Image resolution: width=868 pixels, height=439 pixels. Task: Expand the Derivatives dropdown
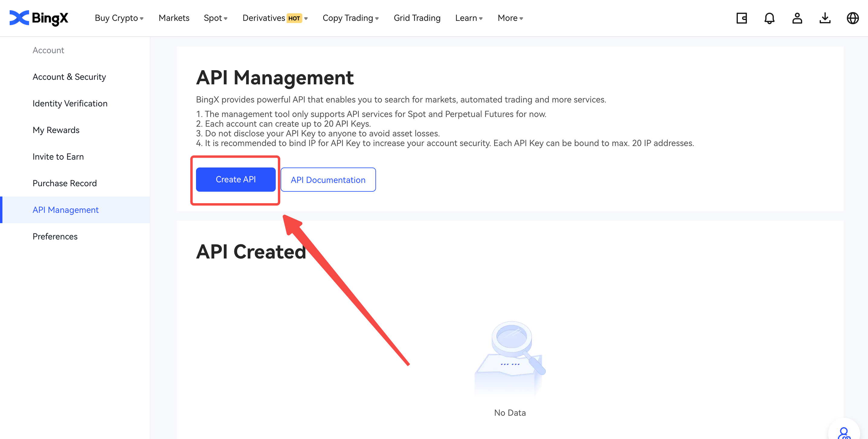pos(275,18)
